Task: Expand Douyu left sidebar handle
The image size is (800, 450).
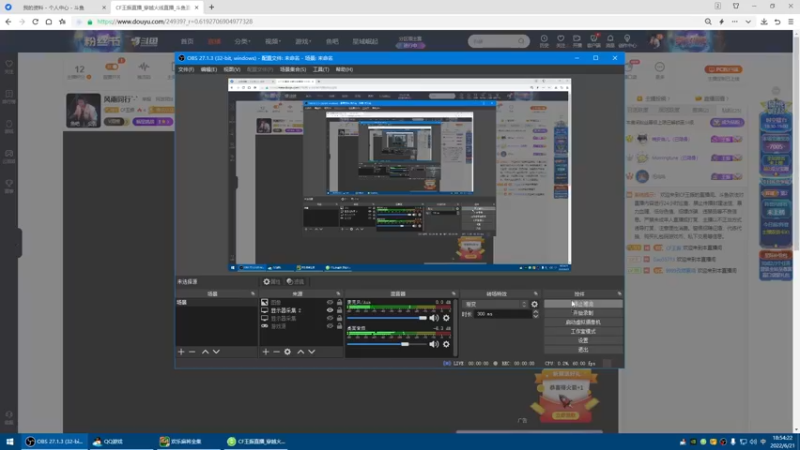Action: 18,243
